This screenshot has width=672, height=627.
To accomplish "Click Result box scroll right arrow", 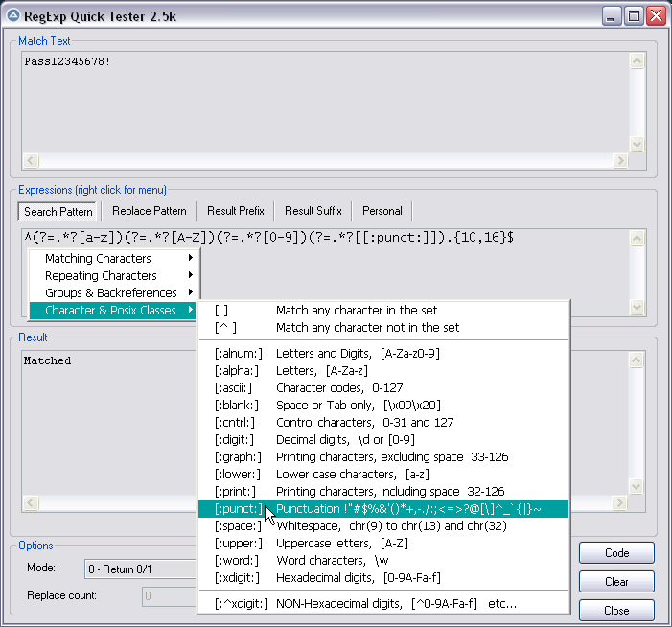I will [619, 502].
